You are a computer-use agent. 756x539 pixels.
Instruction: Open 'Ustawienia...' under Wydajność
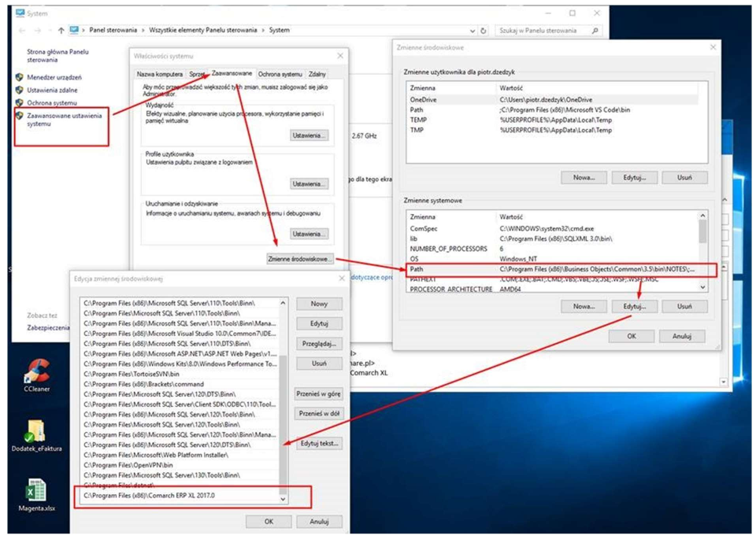[x=309, y=135]
